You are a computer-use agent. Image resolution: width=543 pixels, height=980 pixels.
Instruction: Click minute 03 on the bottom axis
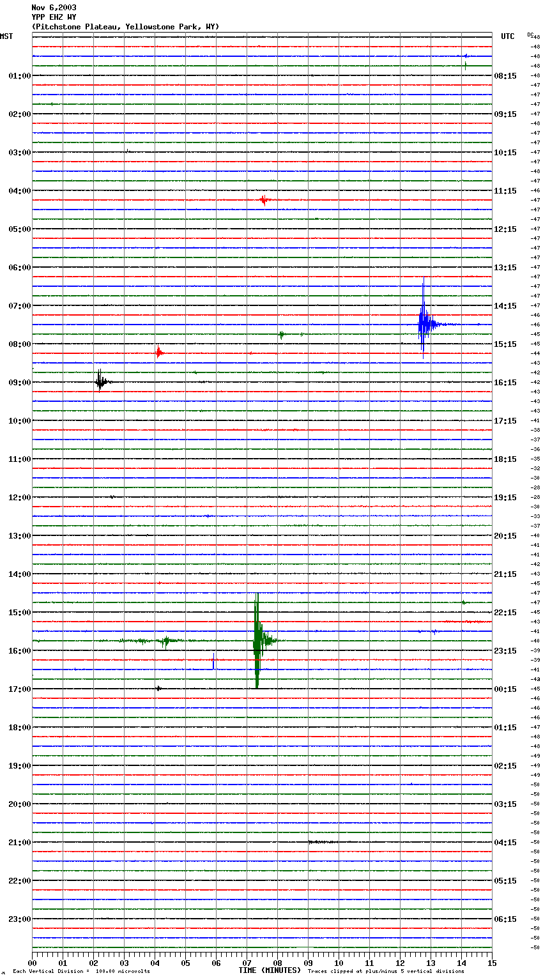pyautogui.click(x=124, y=963)
